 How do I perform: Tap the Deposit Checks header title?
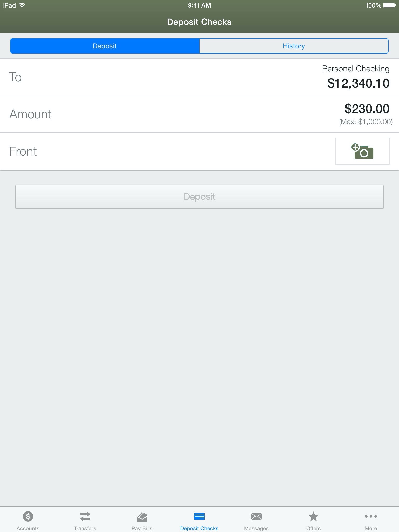pos(199,22)
